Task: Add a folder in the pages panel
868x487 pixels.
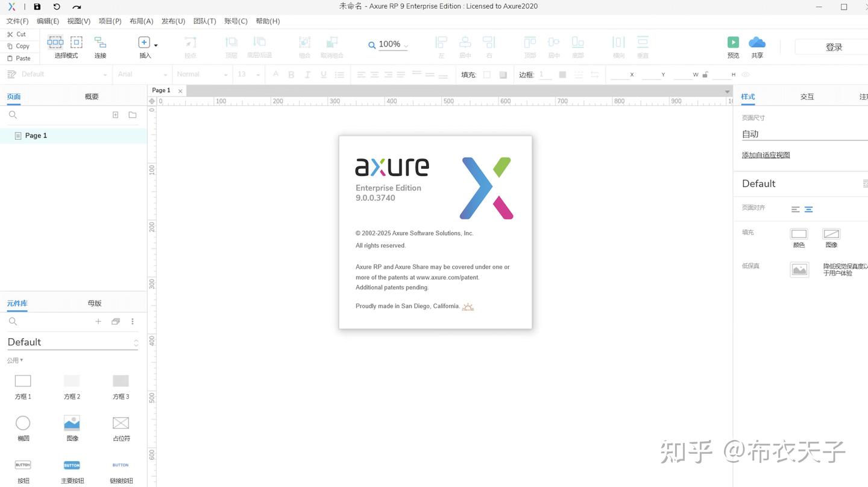Action: coord(133,115)
